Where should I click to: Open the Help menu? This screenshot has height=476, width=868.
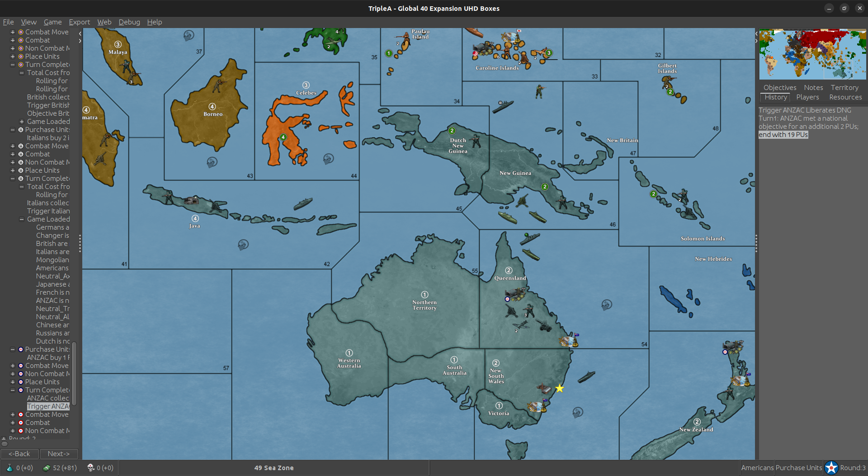[154, 22]
